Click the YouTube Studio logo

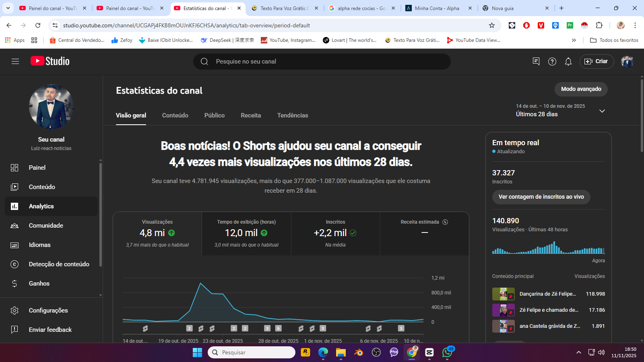tap(50, 61)
